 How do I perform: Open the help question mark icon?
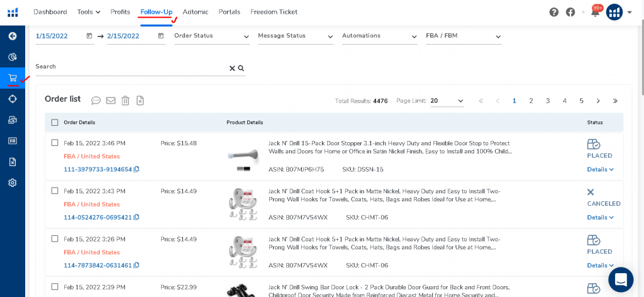[554, 12]
